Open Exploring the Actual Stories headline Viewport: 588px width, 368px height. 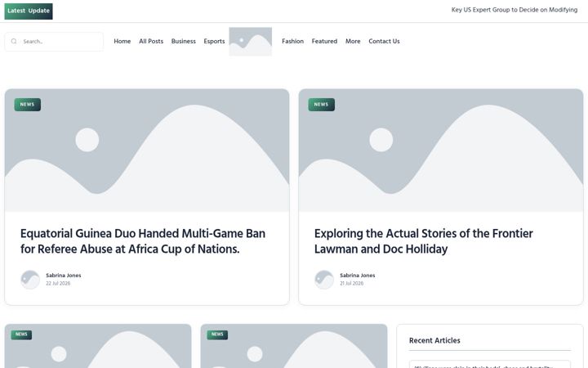pyautogui.click(x=423, y=241)
